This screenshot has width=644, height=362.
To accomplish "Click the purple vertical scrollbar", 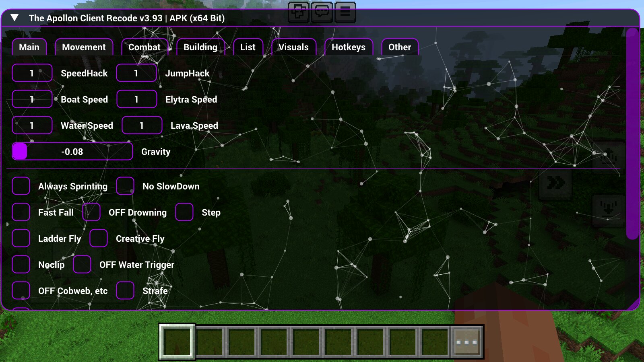I will (x=633, y=133).
